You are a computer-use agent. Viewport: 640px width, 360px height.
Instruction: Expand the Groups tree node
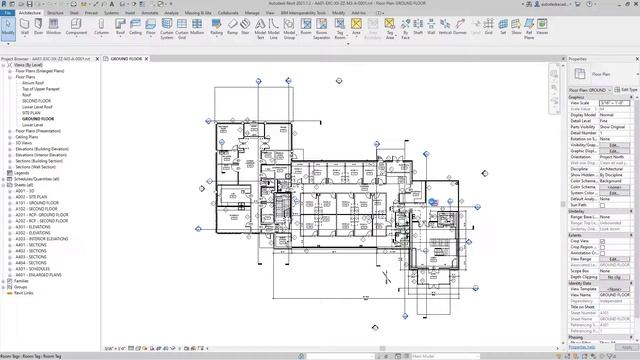(4, 287)
